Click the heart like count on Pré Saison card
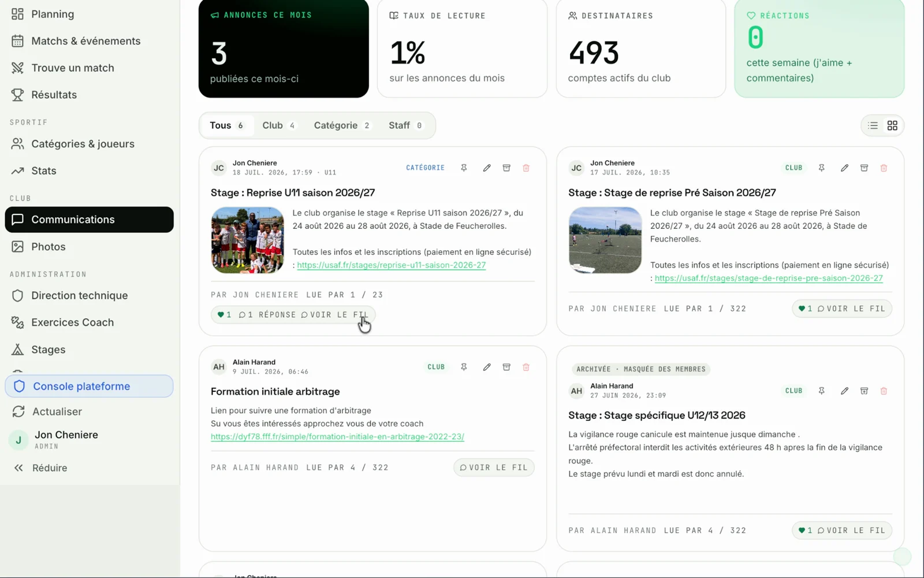This screenshot has height=578, width=924. (806, 309)
